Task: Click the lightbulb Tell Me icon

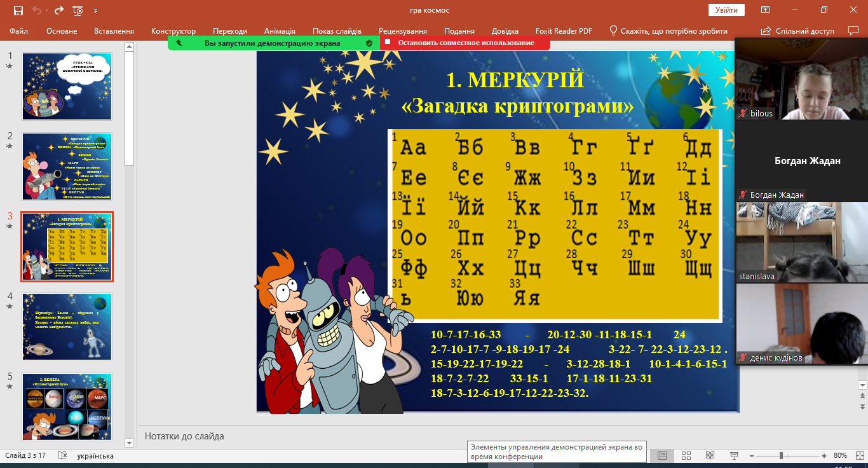Action: 613,31
